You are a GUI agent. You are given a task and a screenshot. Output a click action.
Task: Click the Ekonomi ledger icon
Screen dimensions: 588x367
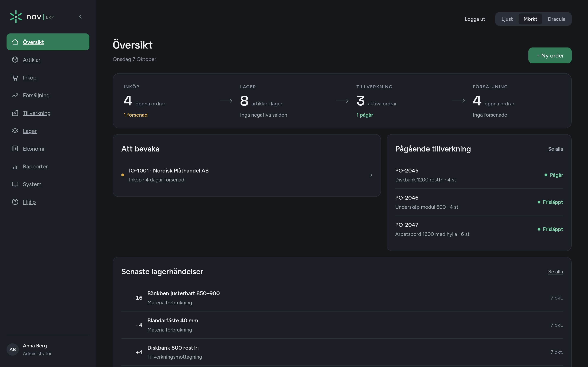[x=15, y=149]
